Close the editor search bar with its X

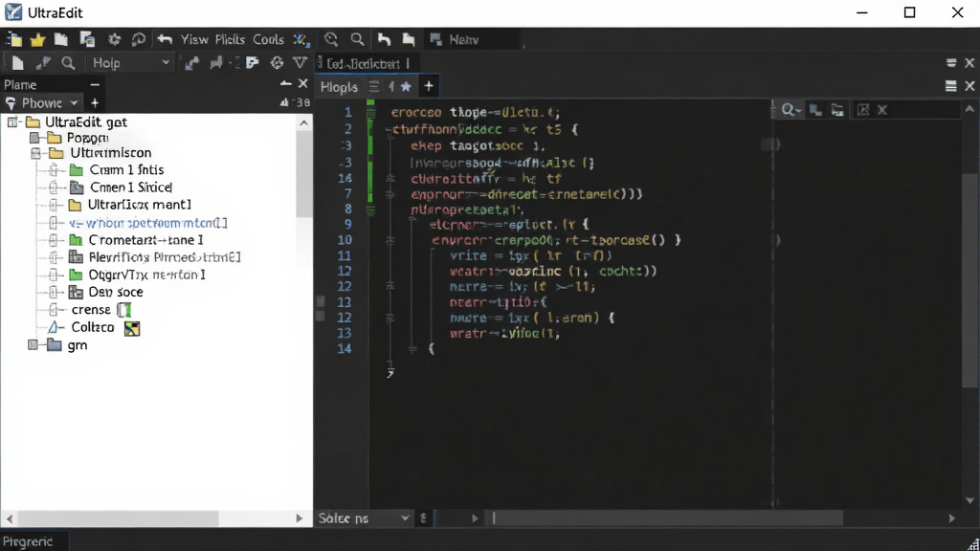click(882, 110)
